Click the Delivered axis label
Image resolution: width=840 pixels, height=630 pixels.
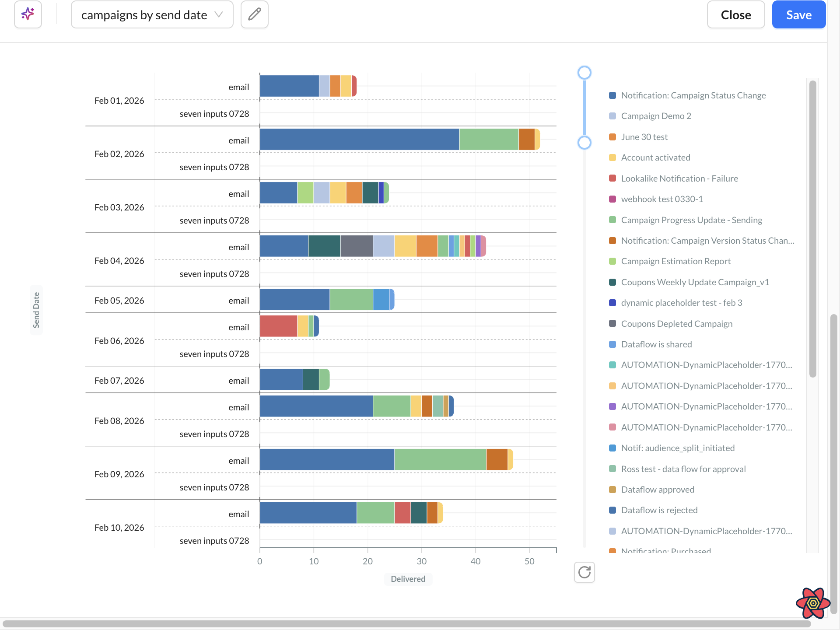408,579
